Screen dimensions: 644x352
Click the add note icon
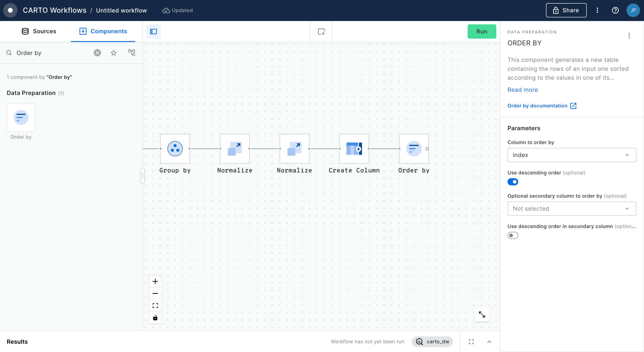coord(321,31)
